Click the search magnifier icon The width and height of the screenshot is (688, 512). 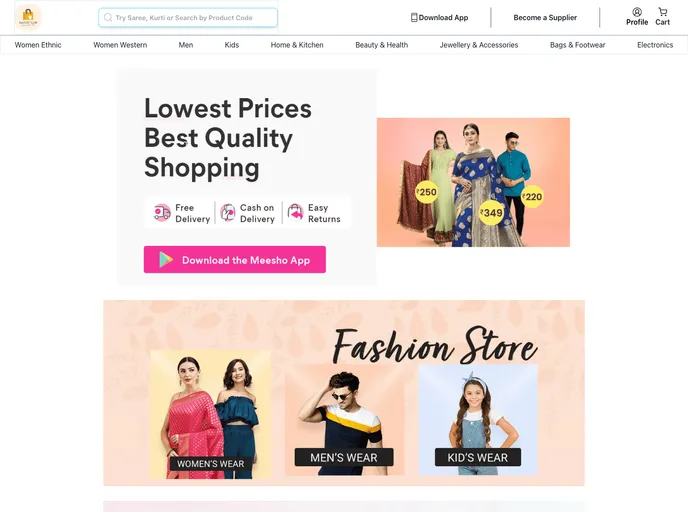(108, 18)
